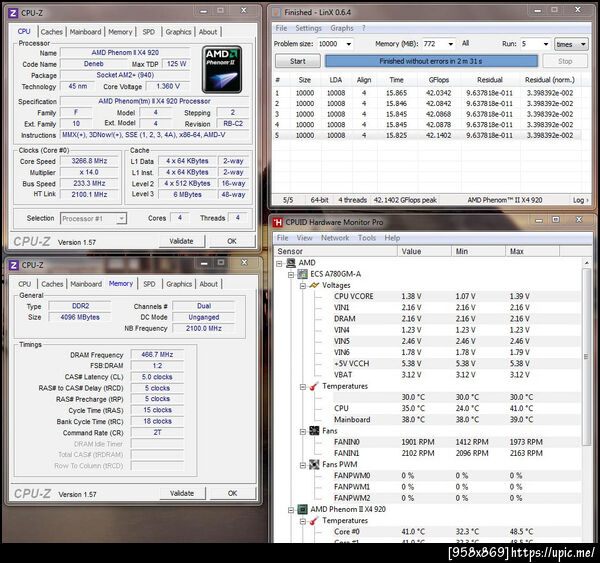Click thermometer icon under AMD Phenom II X4 920

tap(314, 521)
